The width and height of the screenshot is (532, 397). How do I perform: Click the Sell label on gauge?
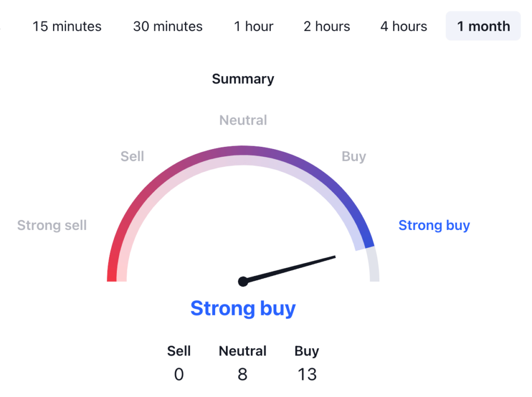coord(132,156)
